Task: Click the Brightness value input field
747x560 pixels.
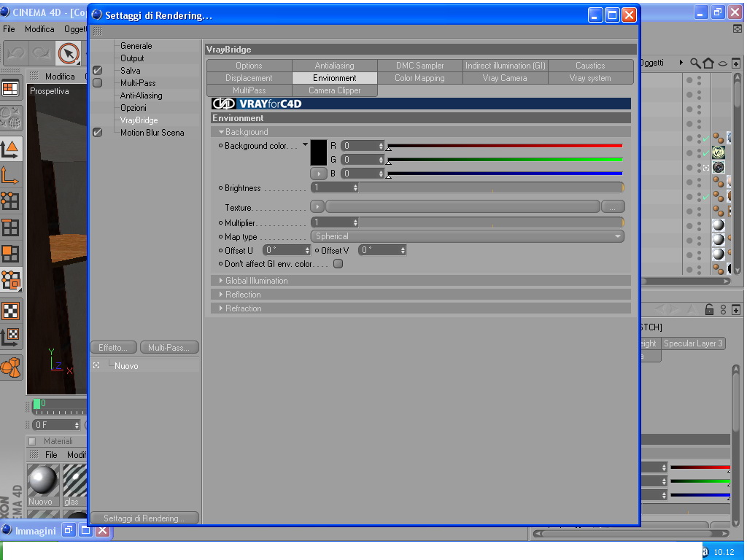Action: (334, 187)
